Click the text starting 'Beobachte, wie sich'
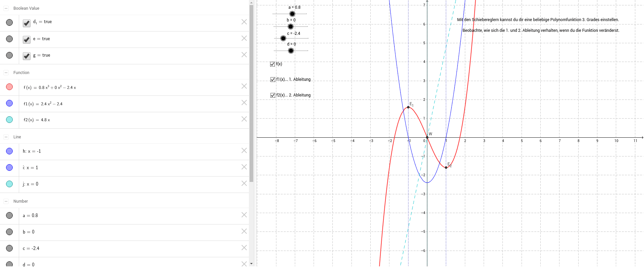644x267 pixels. point(541,30)
